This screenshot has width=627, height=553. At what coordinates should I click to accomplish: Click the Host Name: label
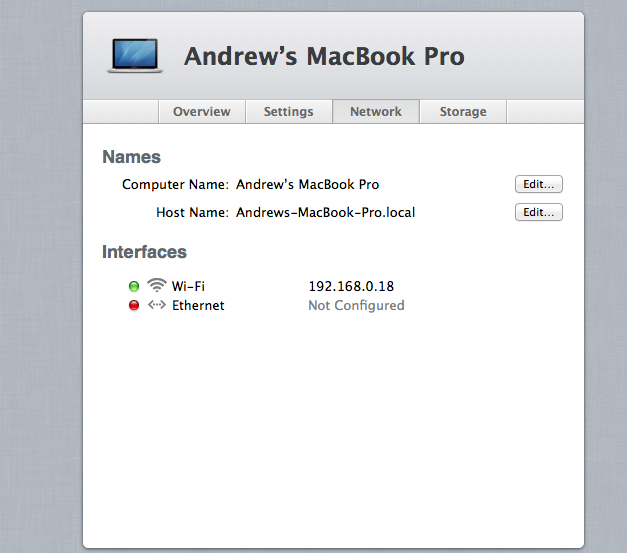(x=192, y=212)
